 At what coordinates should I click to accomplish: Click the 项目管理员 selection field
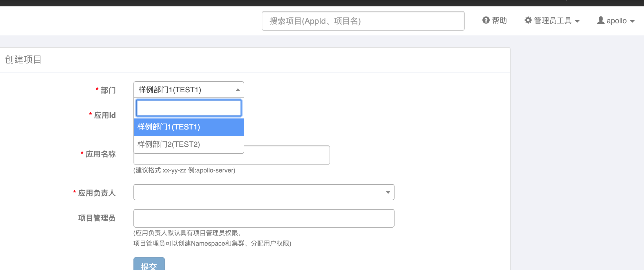(264, 218)
